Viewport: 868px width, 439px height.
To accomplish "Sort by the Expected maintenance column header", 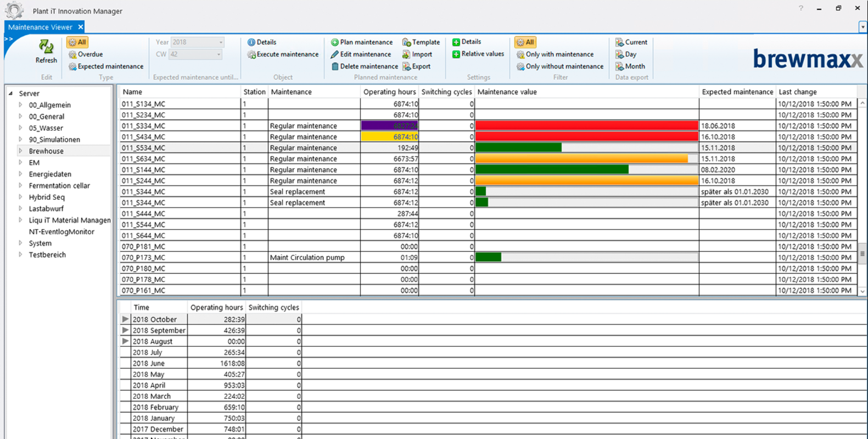I will click(737, 92).
